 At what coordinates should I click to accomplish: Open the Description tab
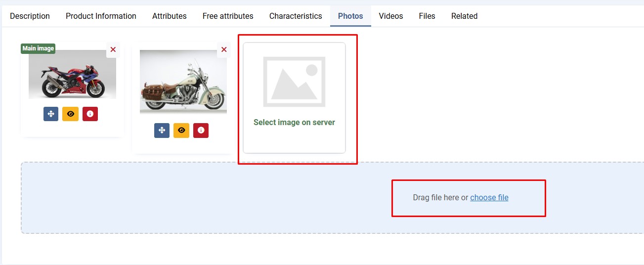click(x=30, y=16)
